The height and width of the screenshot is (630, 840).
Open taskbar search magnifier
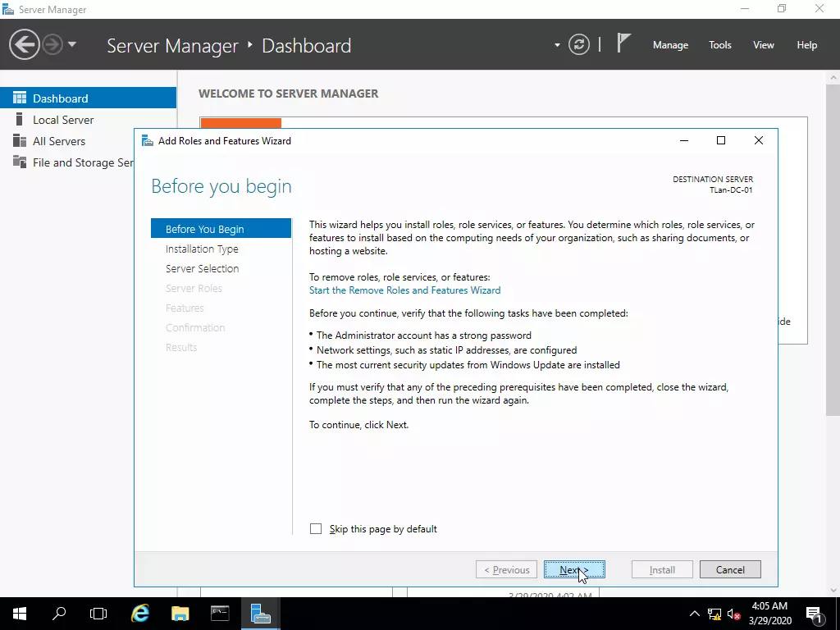tap(59, 614)
